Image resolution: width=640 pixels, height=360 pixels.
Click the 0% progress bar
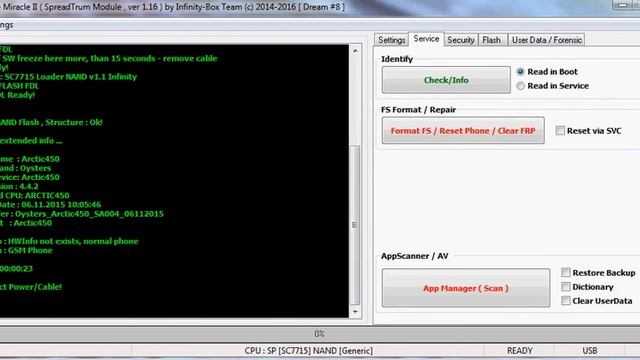point(320,334)
